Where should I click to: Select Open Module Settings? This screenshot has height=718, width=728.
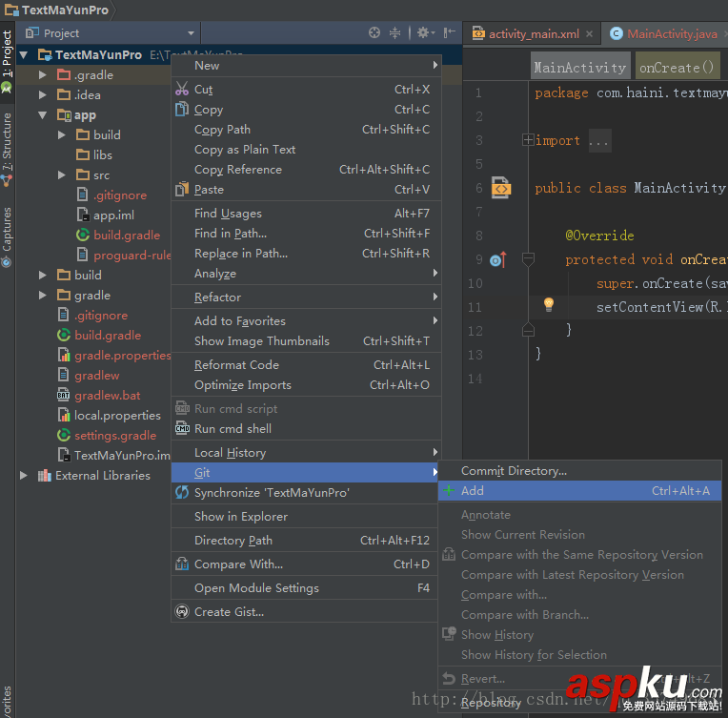pos(306,588)
